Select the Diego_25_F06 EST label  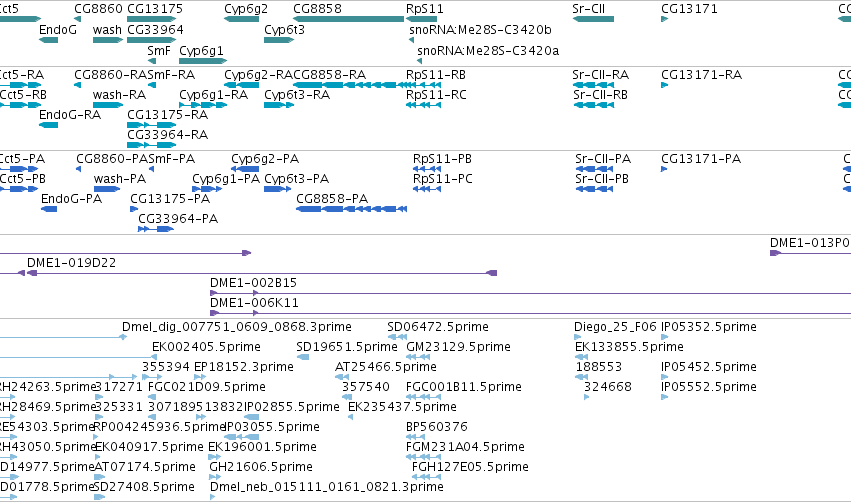tap(615, 327)
